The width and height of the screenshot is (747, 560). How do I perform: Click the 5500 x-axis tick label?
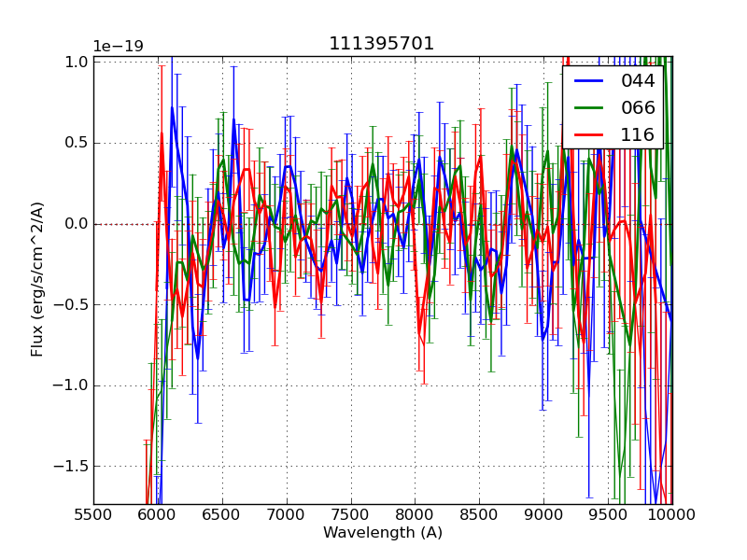pos(93,514)
